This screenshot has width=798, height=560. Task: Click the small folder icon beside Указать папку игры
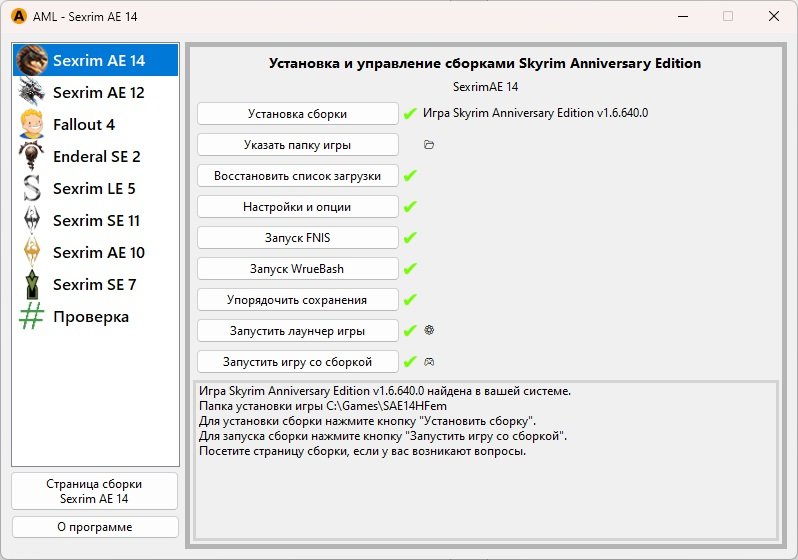coord(429,145)
